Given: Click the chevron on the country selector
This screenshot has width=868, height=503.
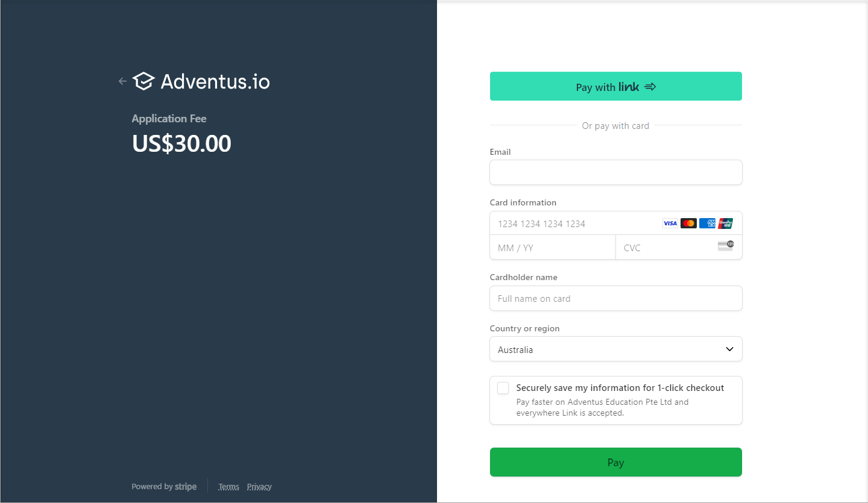Looking at the screenshot, I should [x=729, y=349].
